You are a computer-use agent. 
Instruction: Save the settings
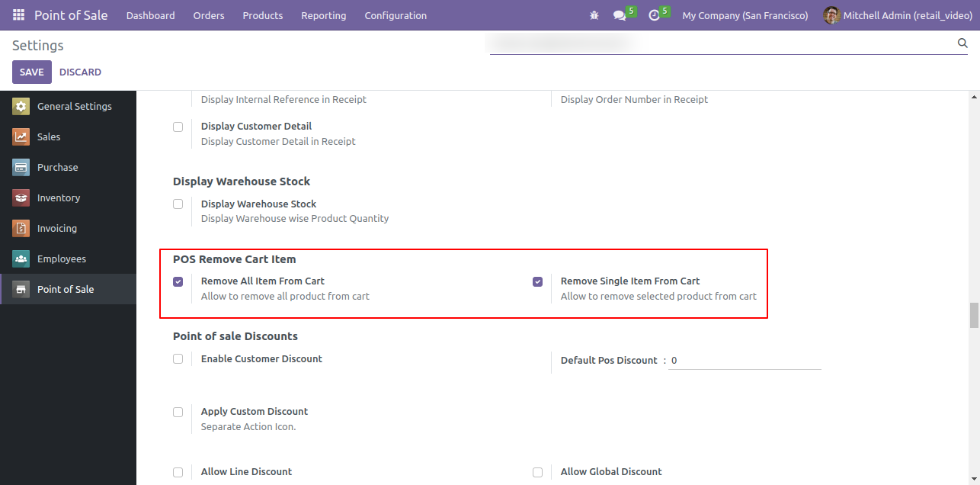[32, 72]
